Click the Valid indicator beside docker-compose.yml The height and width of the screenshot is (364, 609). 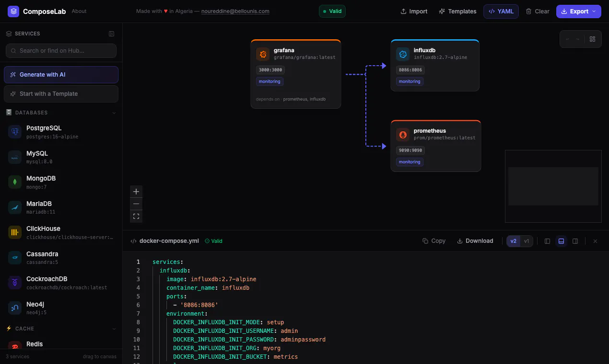(x=214, y=241)
